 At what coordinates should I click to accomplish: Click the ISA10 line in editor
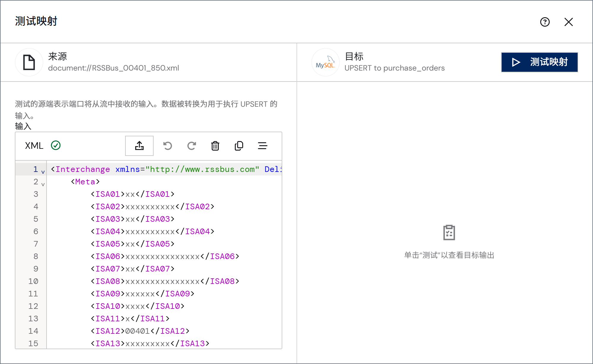(138, 306)
